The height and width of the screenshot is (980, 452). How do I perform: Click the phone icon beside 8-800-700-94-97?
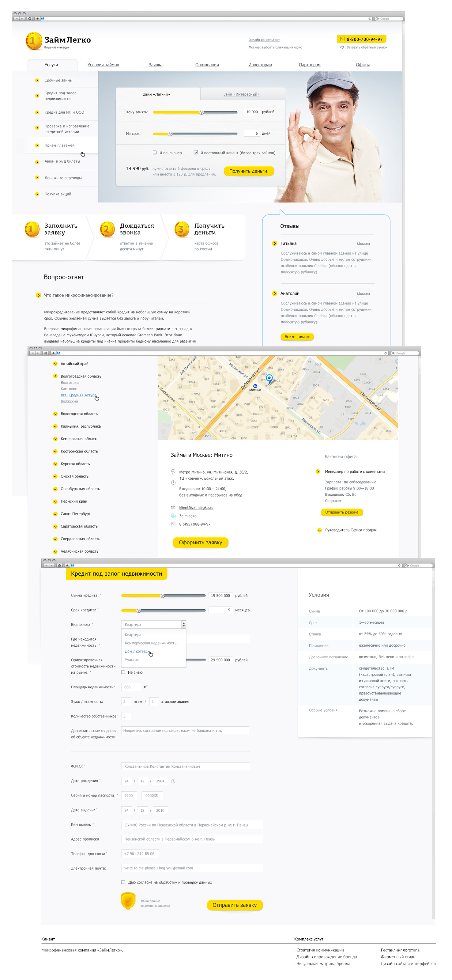[342, 39]
